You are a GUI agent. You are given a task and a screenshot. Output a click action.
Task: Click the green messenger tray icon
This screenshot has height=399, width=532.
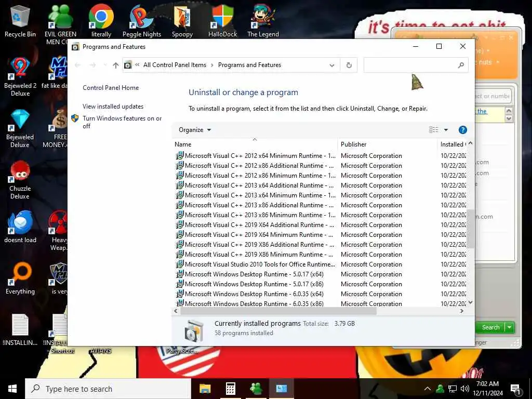point(440,389)
